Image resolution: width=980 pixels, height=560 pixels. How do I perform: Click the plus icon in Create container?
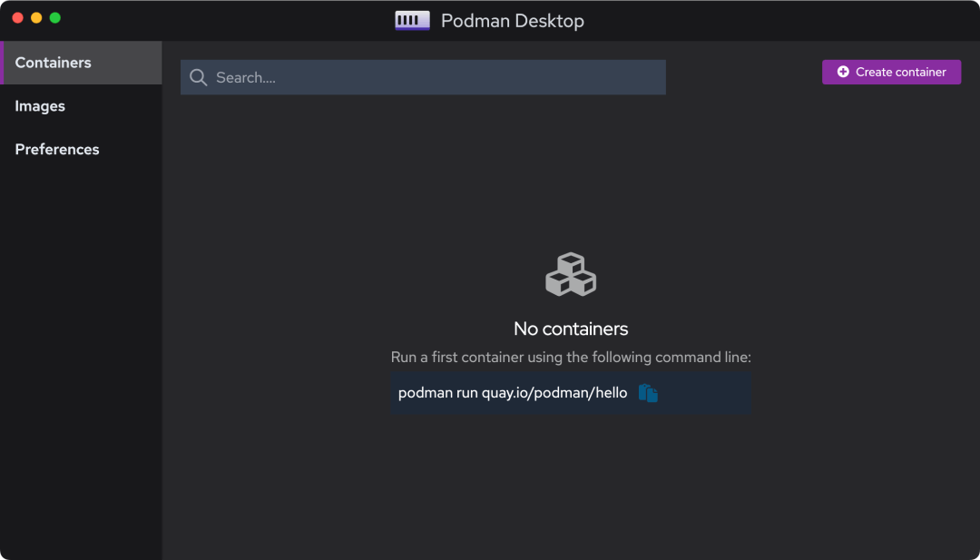click(x=843, y=72)
